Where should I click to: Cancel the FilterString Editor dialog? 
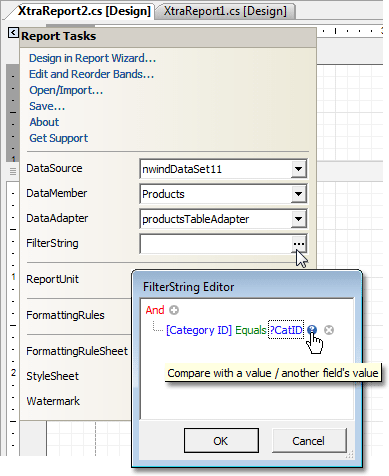tap(309, 441)
